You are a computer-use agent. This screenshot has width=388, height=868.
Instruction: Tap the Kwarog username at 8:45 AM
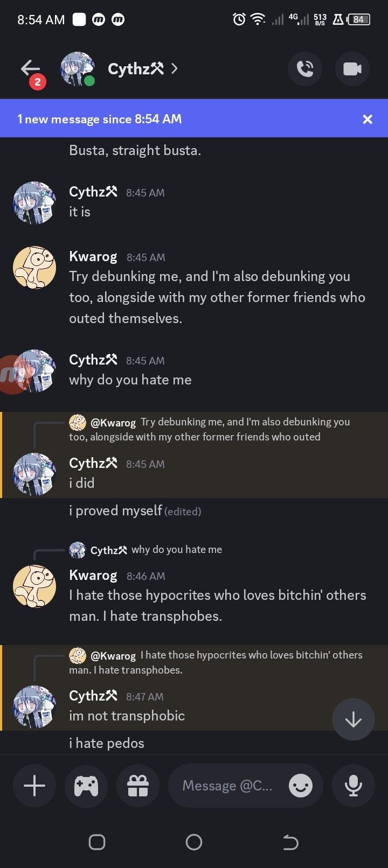click(93, 257)
